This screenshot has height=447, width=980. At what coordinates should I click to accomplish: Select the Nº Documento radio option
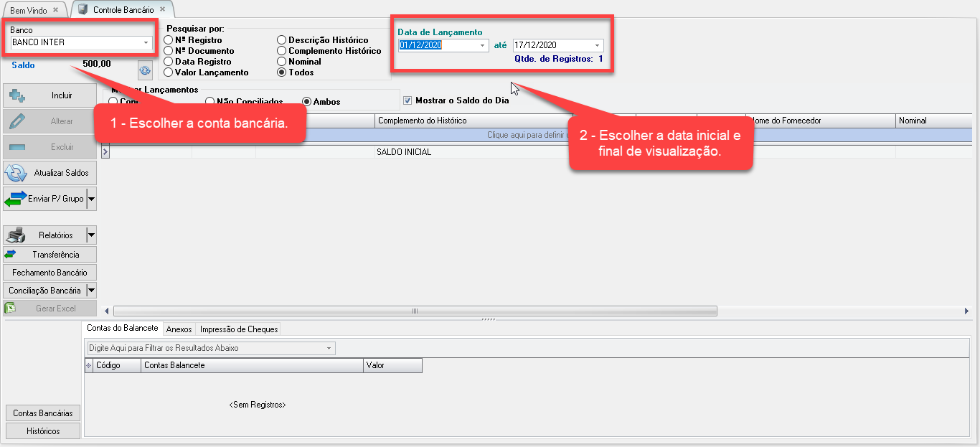pyautogui.click(x=169, y=51)
